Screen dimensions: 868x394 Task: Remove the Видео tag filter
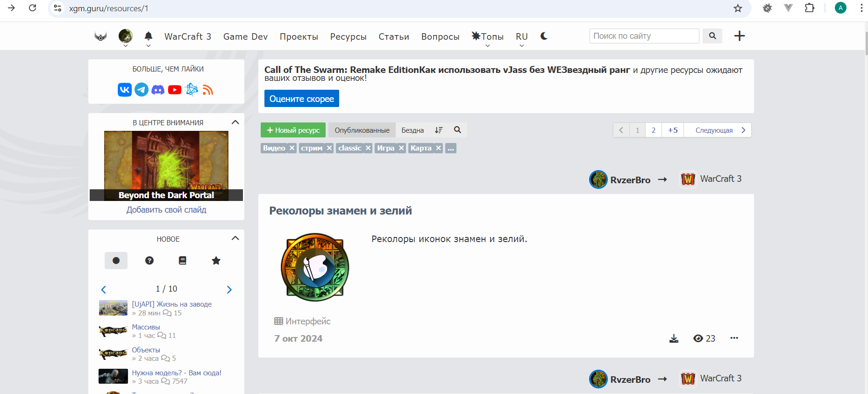292,148
